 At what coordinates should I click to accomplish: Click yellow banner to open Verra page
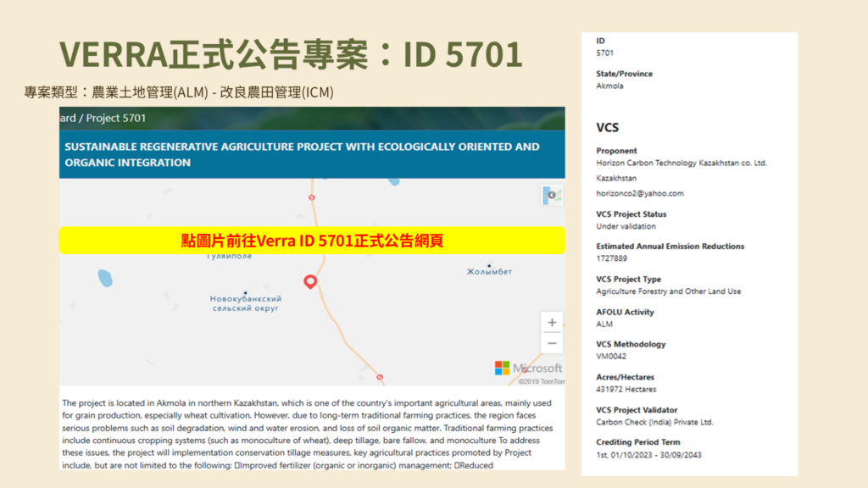(x=312, y=241)
